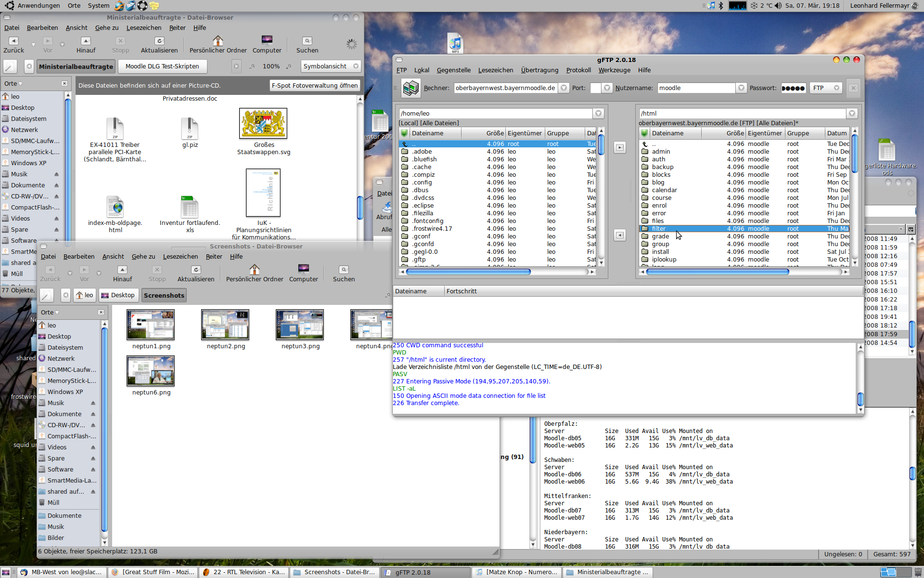
Task: Toggle the Desktop path button in Screenshots browser
Action: click(x=118, y=295)
